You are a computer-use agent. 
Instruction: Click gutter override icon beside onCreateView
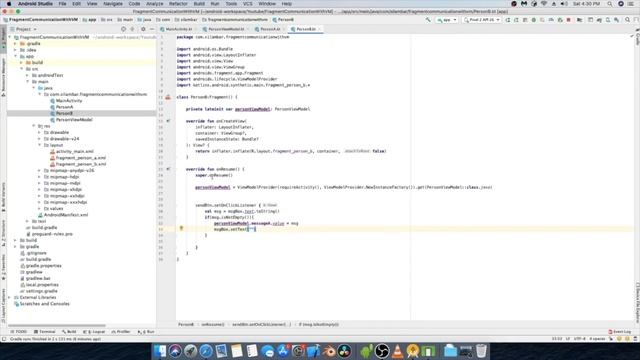[x=168, y=121]
